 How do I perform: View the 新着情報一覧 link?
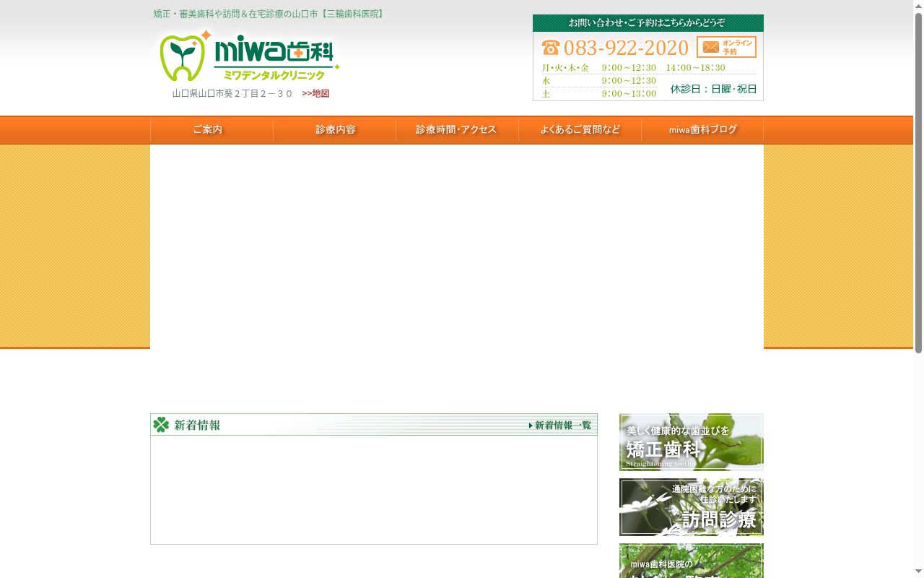pos(560,426)
